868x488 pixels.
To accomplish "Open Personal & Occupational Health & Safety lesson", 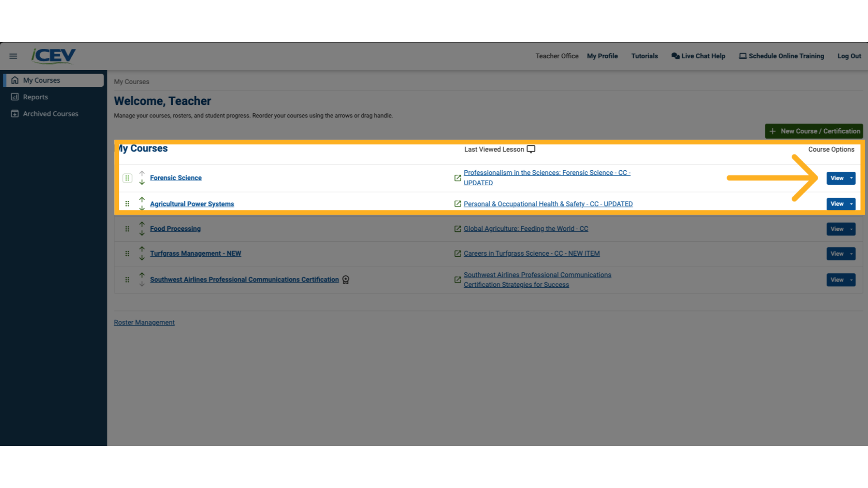I will (x=548, y=204).
